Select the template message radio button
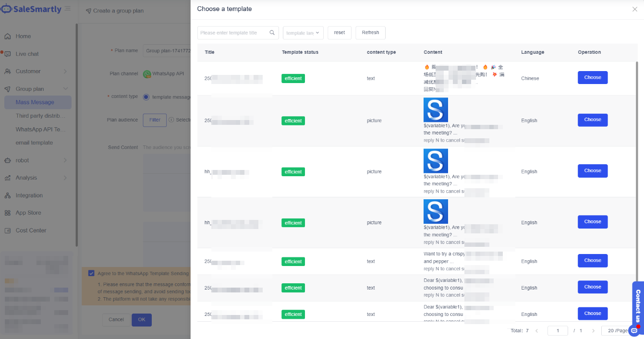Viewport: 644px width, 339px height. (x=146, y=97)
